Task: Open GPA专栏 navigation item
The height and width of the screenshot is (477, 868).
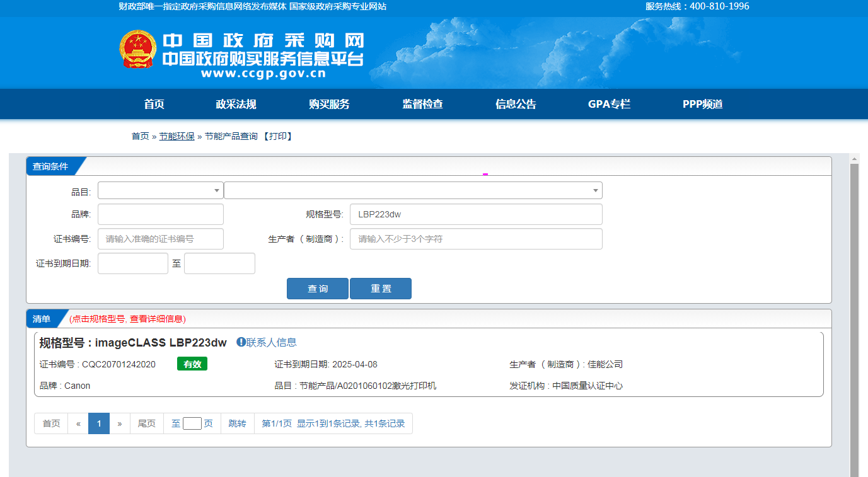Action: pyautogui.click(x=609, y=105)
